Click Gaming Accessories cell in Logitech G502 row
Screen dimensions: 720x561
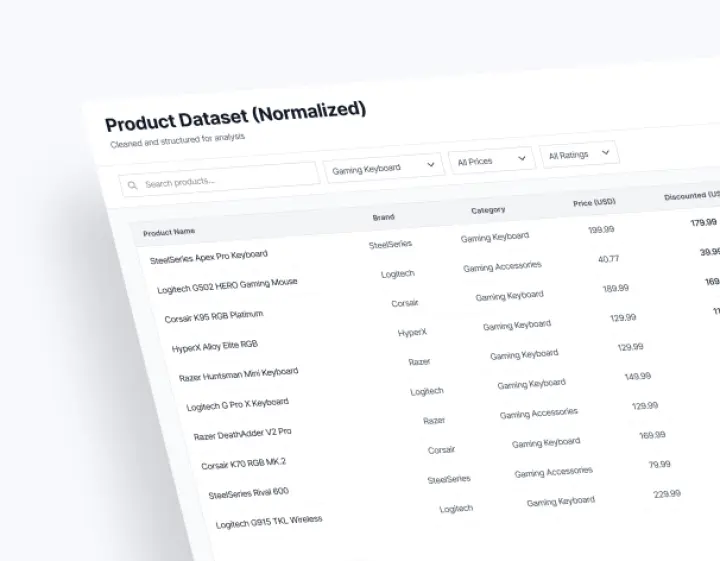click(502, 266)
